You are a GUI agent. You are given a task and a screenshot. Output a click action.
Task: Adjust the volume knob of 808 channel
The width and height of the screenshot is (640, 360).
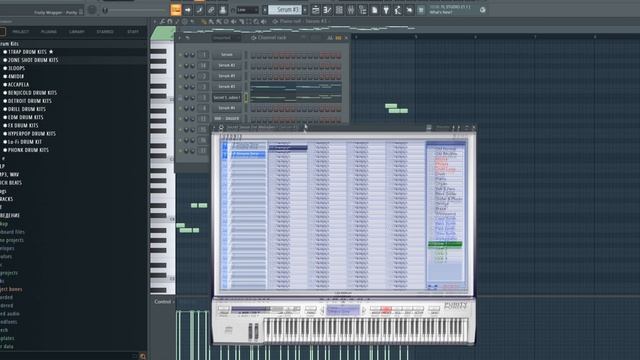(x=192, y=119)
